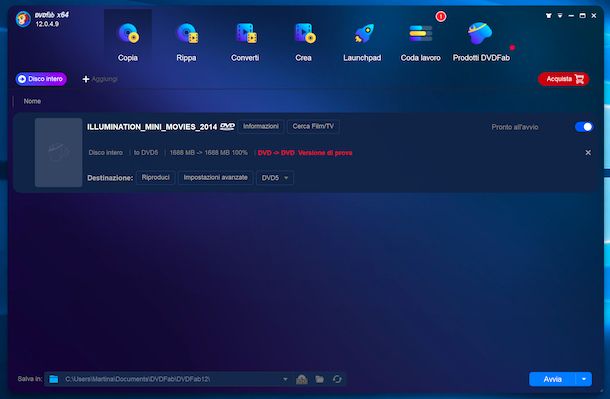This screenshot has width=610, height=399.
Task: Expand the save path dropdown arrow
Action: point(285,379)
